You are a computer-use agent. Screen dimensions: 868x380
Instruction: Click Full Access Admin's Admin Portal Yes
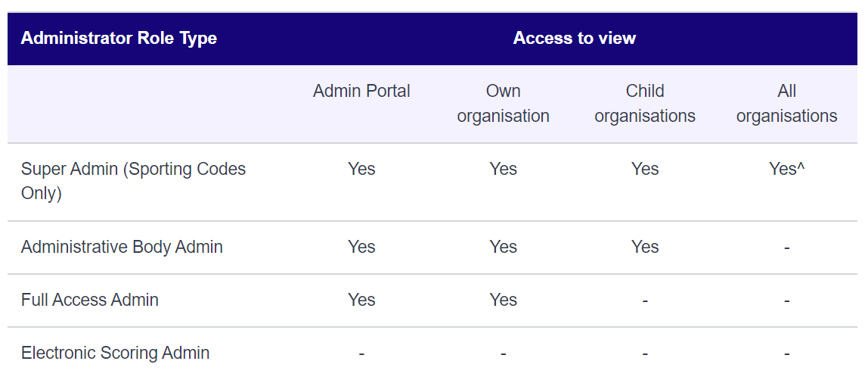tap(361, 300)
